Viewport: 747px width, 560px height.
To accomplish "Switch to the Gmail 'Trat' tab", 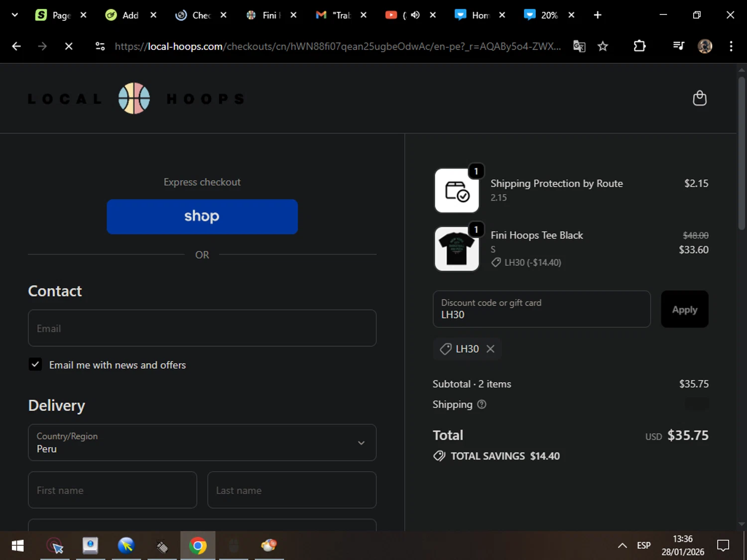I will pyautogui.click(x=334, y=15).
